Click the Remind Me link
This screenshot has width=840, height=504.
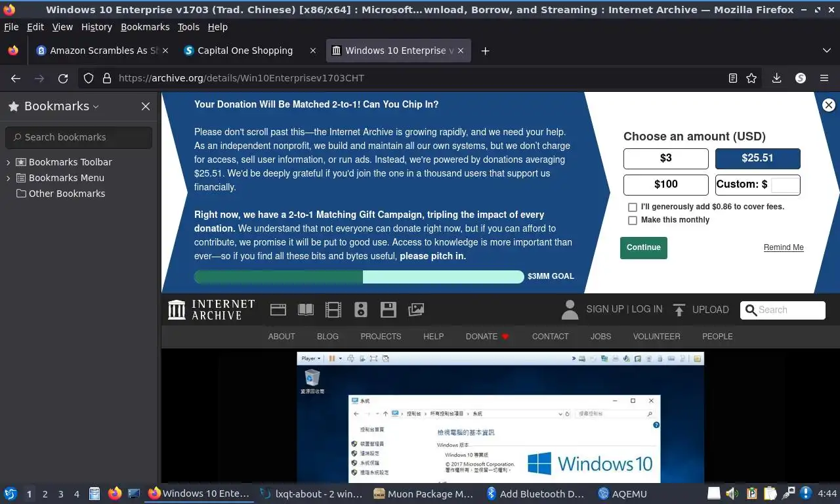(784, 247)
